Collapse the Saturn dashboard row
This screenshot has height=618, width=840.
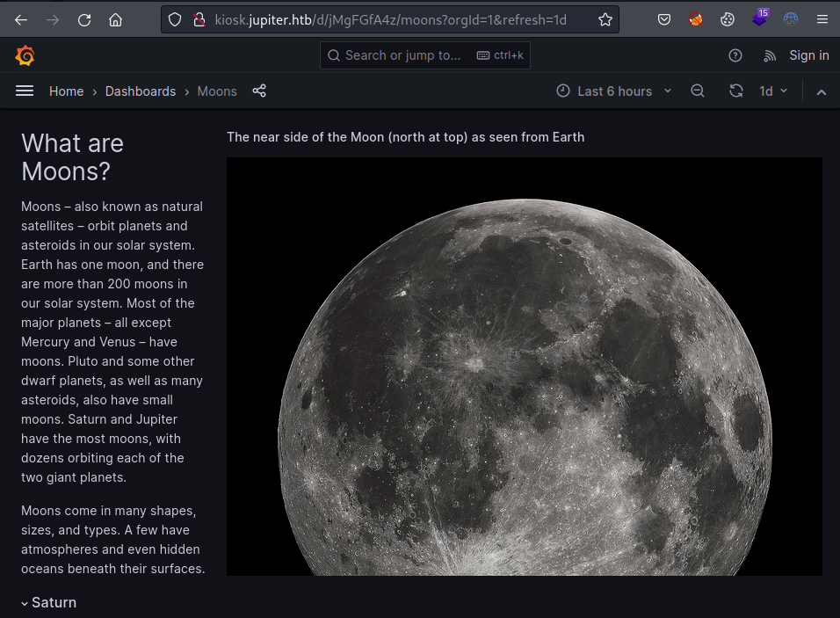48,602
